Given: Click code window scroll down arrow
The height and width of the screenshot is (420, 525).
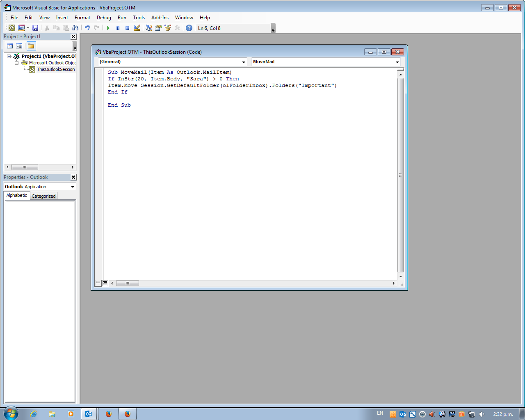Looking at the screenshot, I should pos(401,277).
